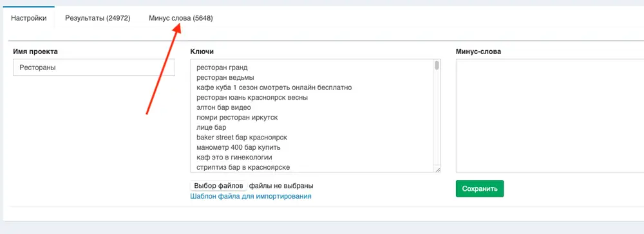Click the Сохранить green button

[480, 188]
